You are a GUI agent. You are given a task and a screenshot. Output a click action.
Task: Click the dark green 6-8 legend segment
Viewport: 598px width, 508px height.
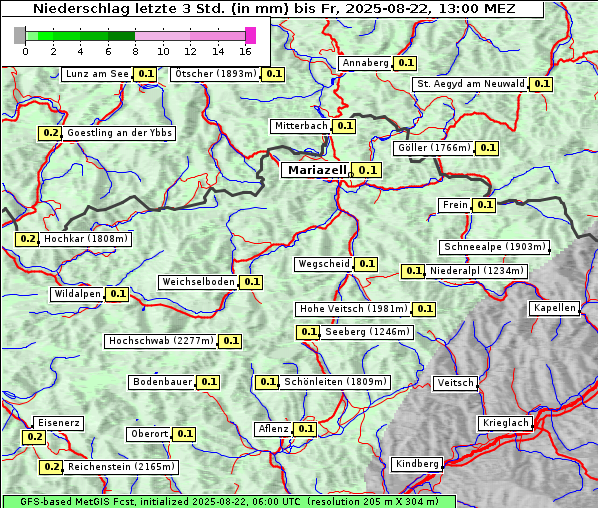121,36
